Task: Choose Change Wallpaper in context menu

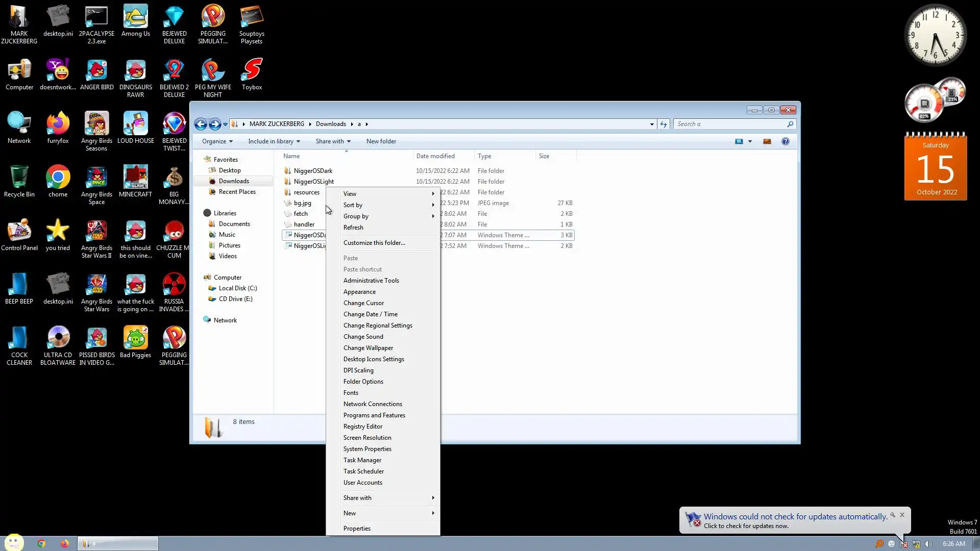Action: (368, 348)
